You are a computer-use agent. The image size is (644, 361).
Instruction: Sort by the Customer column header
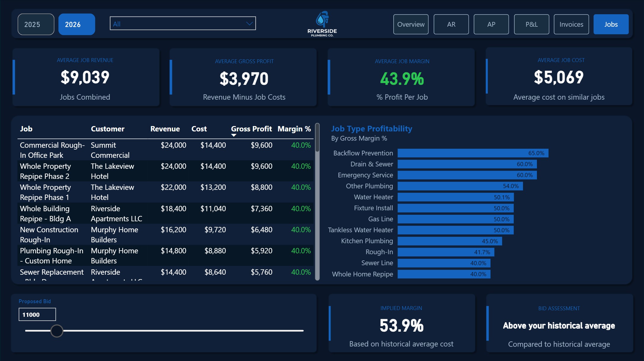click(x=108, y=129)
